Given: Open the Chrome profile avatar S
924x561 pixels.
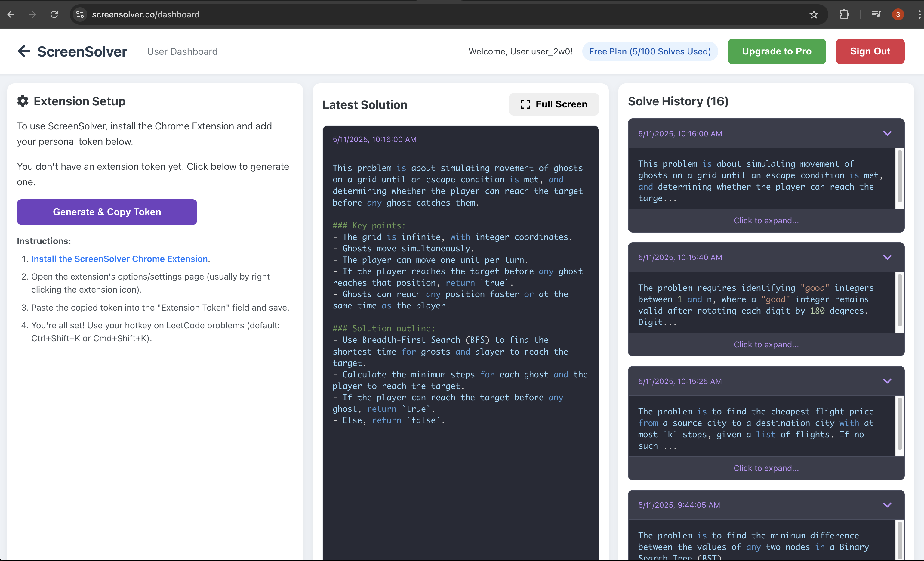Looking at the screenshot, I should point(898,14).
